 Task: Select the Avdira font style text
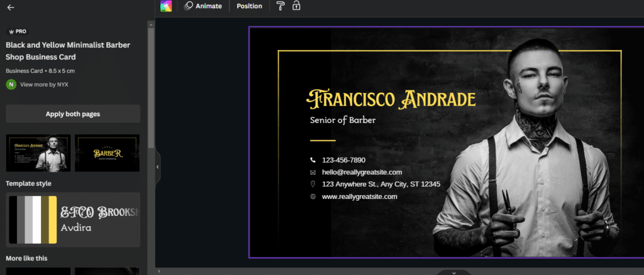pos(76,227)
